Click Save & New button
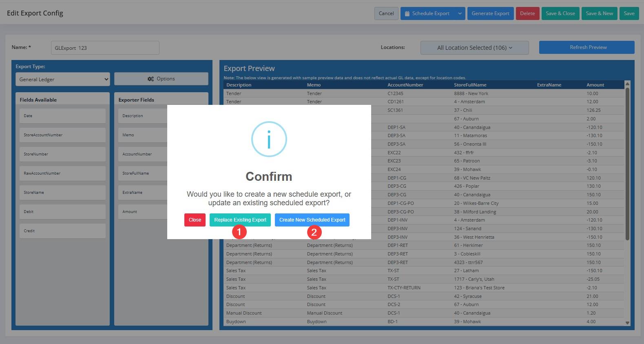Viewport: 644px width, 344px height. [599, 13]
